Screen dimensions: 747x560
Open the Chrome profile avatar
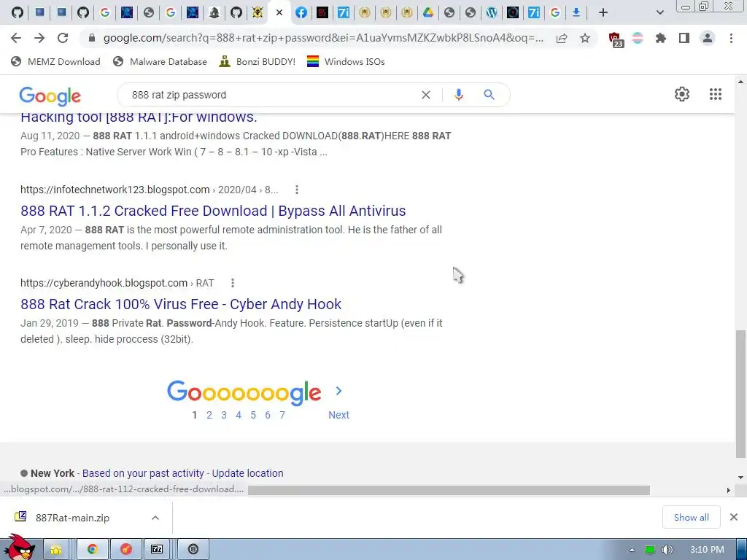coord(708,38)
